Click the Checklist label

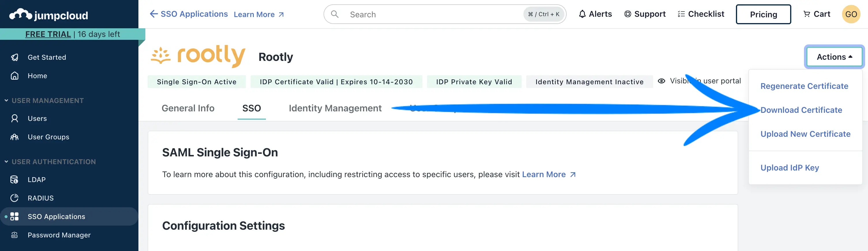click(706, 14)
